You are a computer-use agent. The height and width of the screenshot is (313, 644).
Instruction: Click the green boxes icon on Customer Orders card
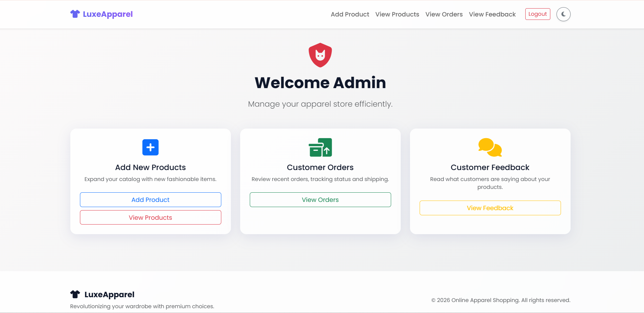coord(320,147)
